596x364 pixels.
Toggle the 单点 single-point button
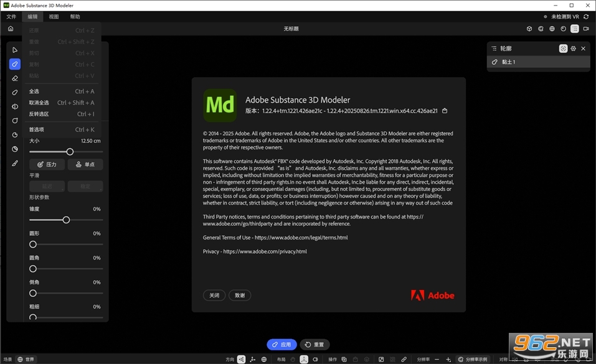pyautogui.click(x=85, y=164)
